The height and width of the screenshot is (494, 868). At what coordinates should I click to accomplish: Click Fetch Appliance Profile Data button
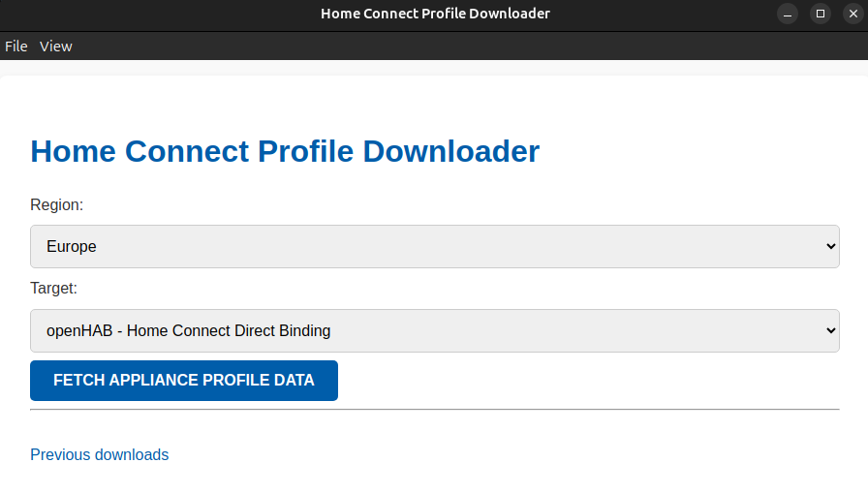pos(184,381)
